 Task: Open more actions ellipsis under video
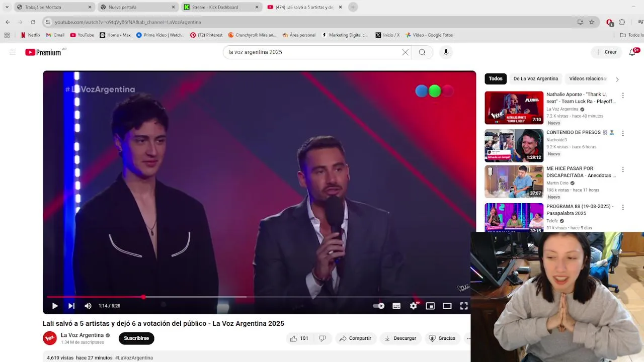468,338
